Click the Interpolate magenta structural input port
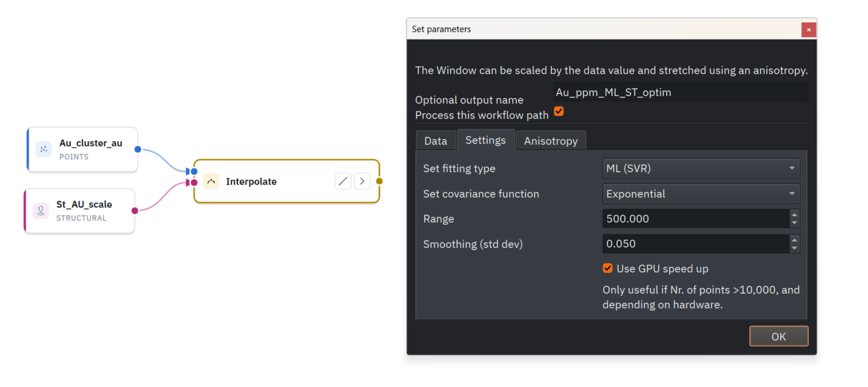The image size is (868, 387). [194, 182]
